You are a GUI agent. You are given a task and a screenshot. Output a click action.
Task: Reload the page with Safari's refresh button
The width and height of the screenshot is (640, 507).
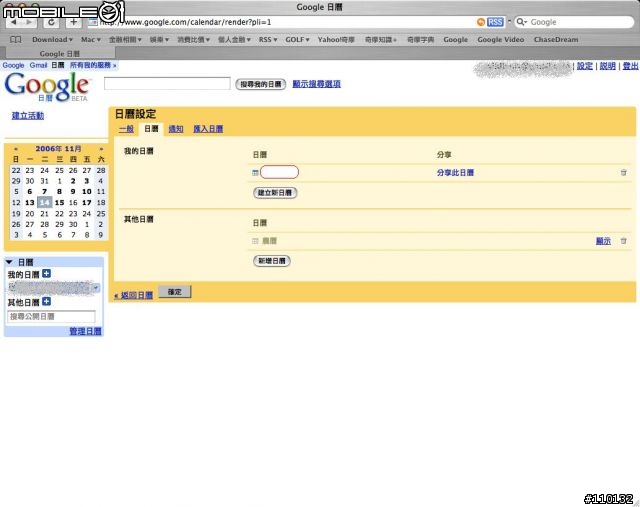click(51, 22)
